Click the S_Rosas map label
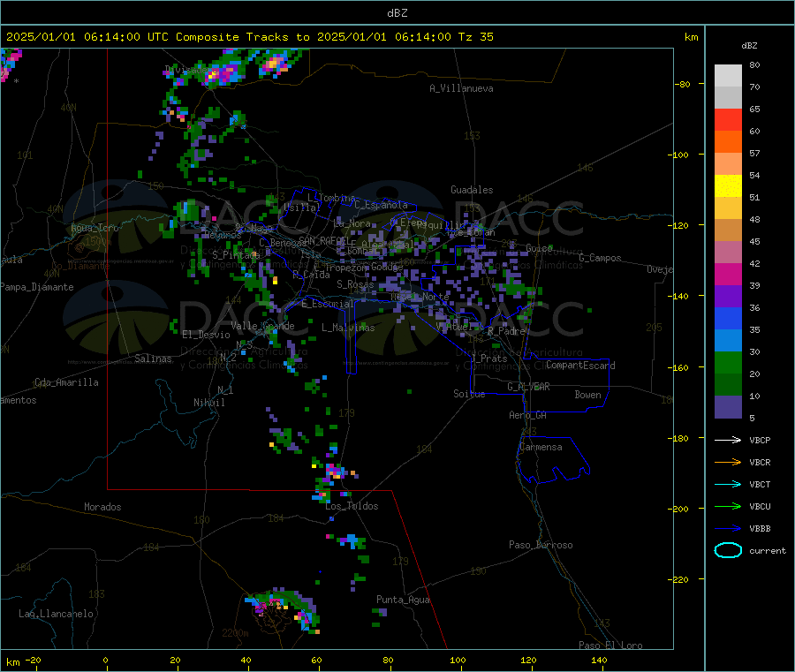The height and width of the screenshot is (672, 795). pyautogui.click(x=355, y=284)
